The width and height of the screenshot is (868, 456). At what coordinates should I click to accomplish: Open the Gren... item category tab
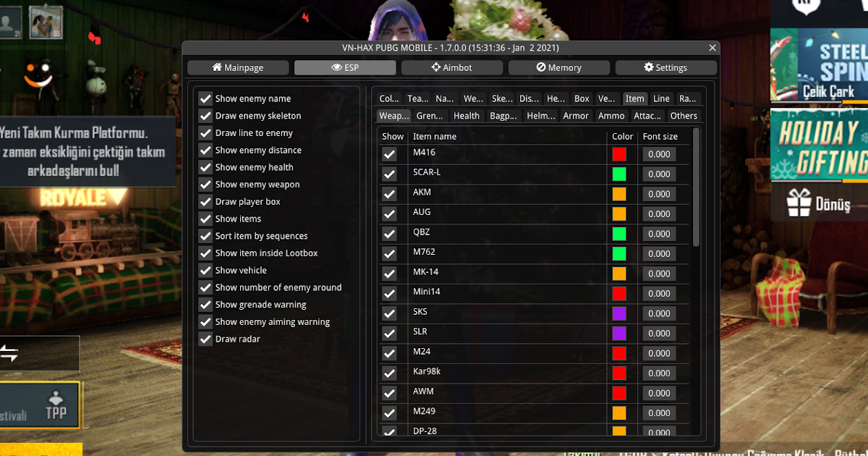[430, 116]
